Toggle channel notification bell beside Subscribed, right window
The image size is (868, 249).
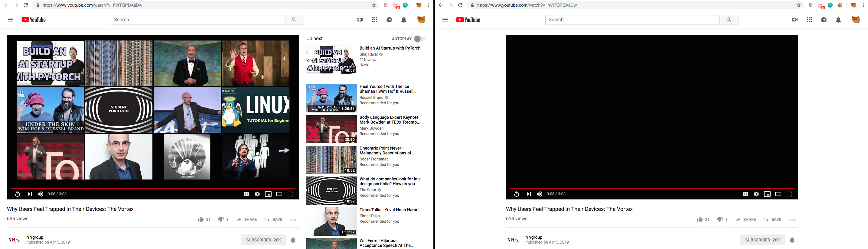coord(792,240)
